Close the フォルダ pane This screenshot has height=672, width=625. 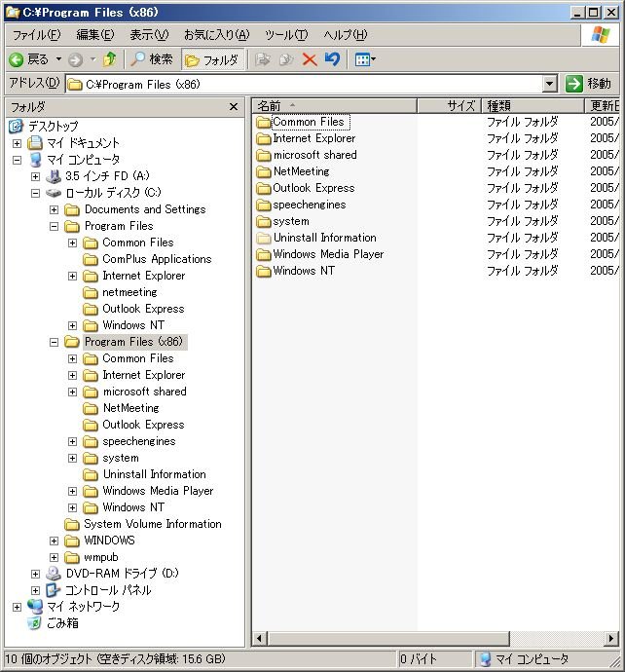234,107
